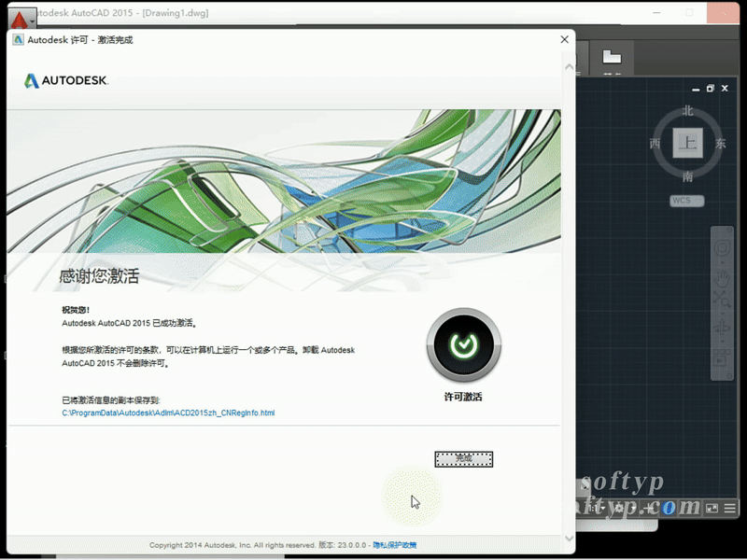This screenshot has width=747, height=560.
Task: Click the Autodesk logo in dialog header
Action: (66, 80)
